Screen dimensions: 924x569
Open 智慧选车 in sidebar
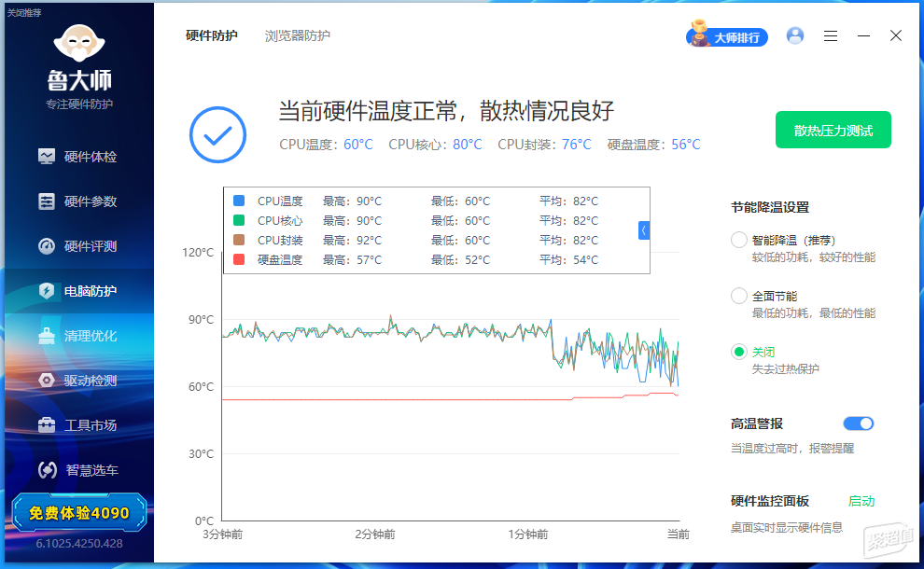coord(77,470)
